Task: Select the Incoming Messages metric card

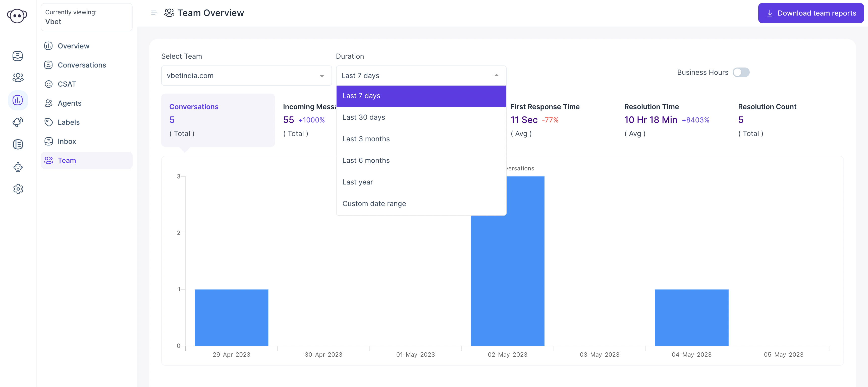Action: pos(306,120)
